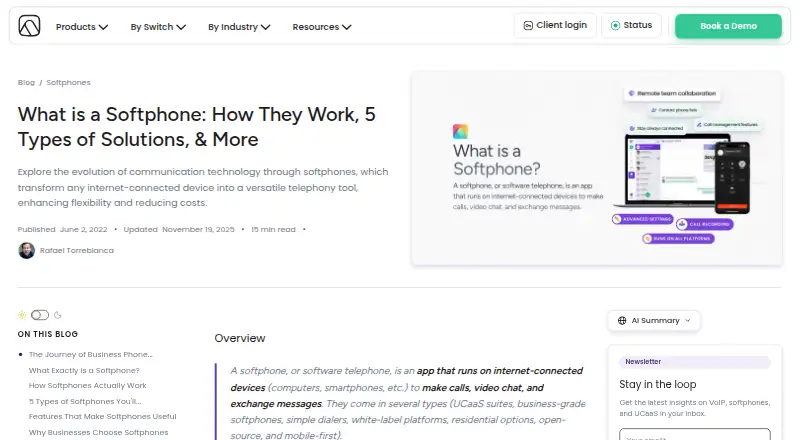Click the 15 min read label
This screenshot has width=800, height=440.
click(273, 229)
